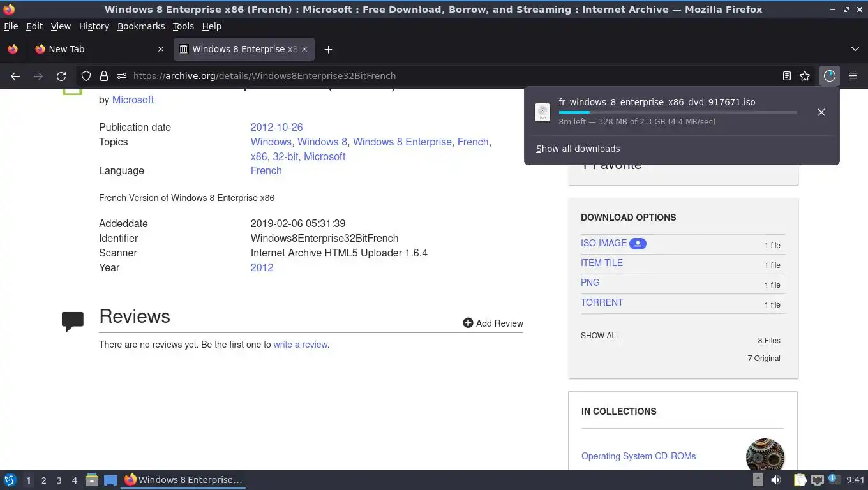Open the taskbar start menu icon
Viewport: 868px width, 490px height.
pos(10,480)
